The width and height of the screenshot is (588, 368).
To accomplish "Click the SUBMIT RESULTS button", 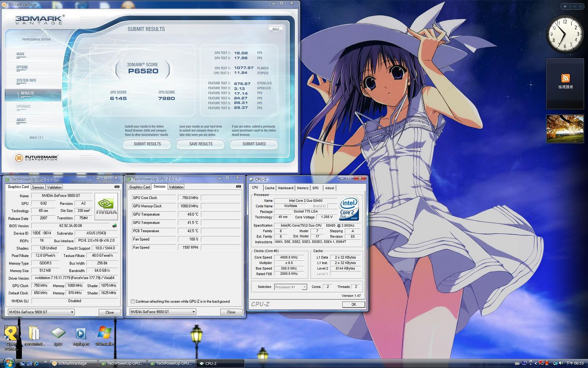I will 147,144.
